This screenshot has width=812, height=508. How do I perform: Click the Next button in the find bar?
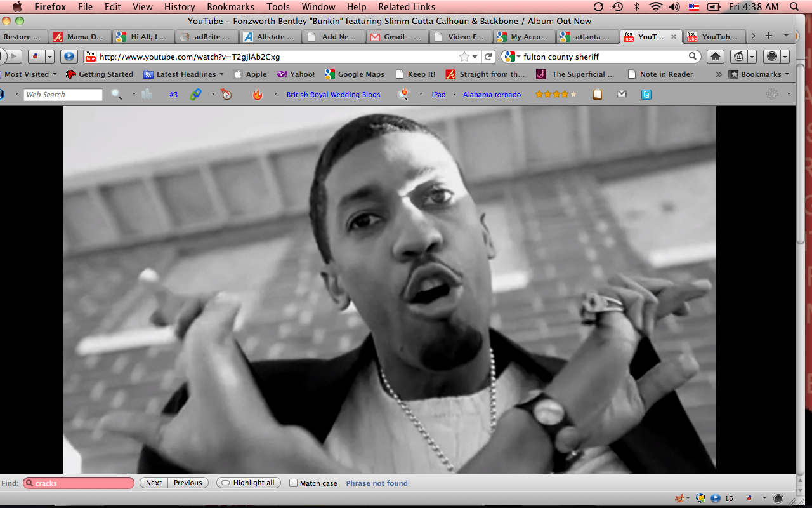pos(154,483)
